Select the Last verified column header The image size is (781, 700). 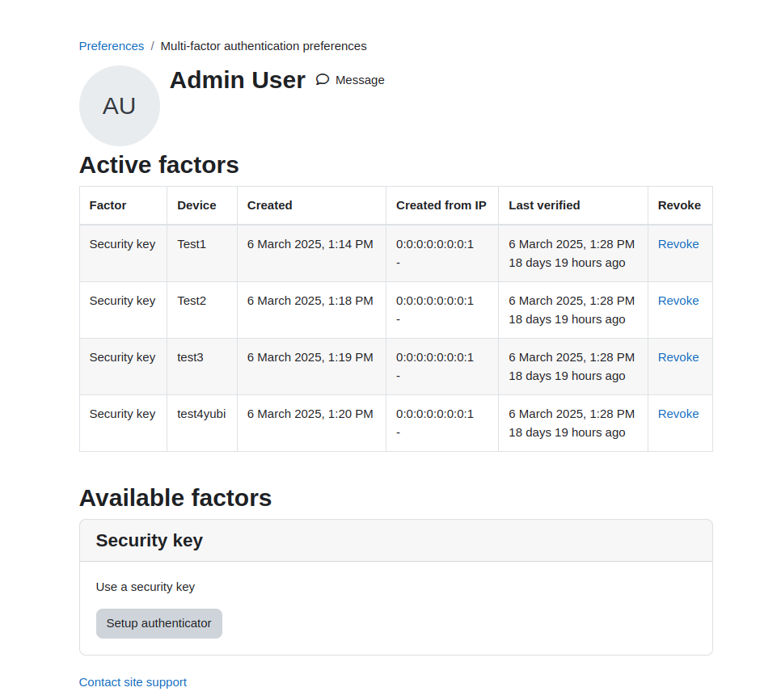[x=544, y=205]
